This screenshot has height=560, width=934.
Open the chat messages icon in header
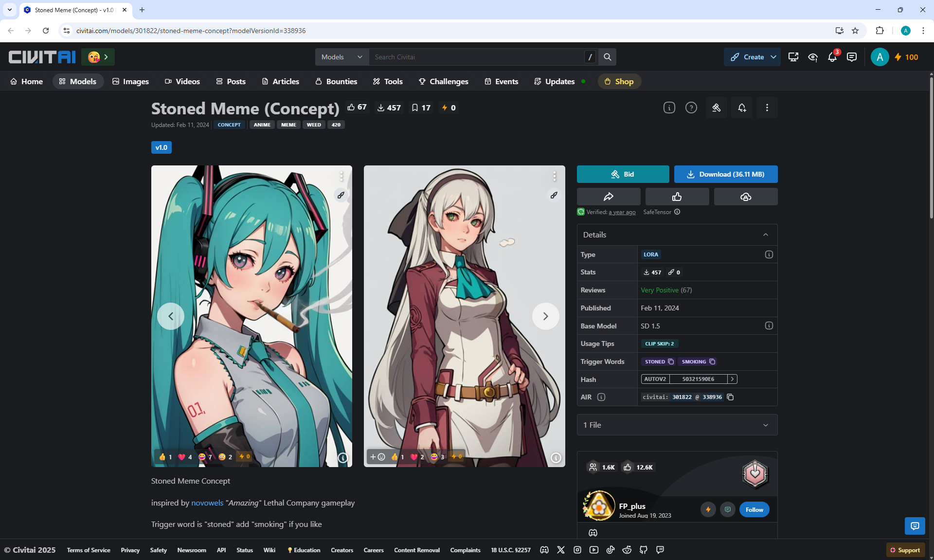(851, 57)
